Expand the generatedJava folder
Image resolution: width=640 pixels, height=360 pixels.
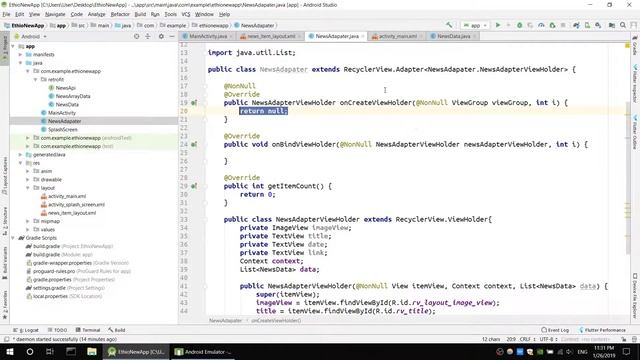pyautogui.click(x=20, y=155)
